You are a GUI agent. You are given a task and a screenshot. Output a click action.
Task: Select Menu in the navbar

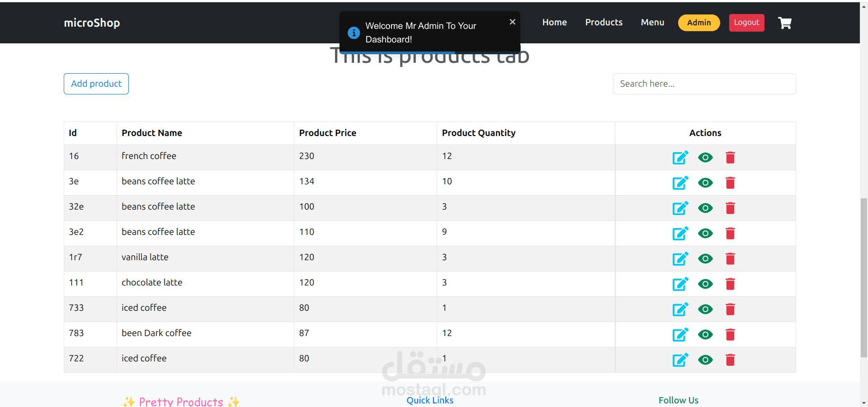pos(652,22)
